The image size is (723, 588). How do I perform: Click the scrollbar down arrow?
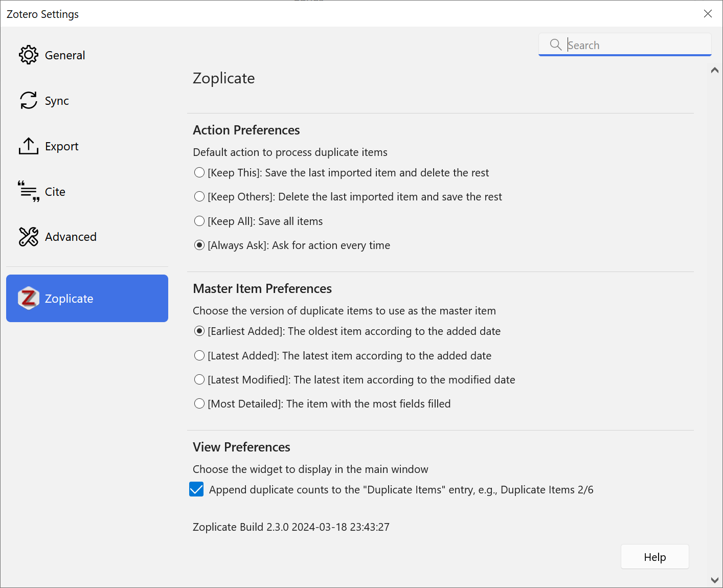click(715, 580)
